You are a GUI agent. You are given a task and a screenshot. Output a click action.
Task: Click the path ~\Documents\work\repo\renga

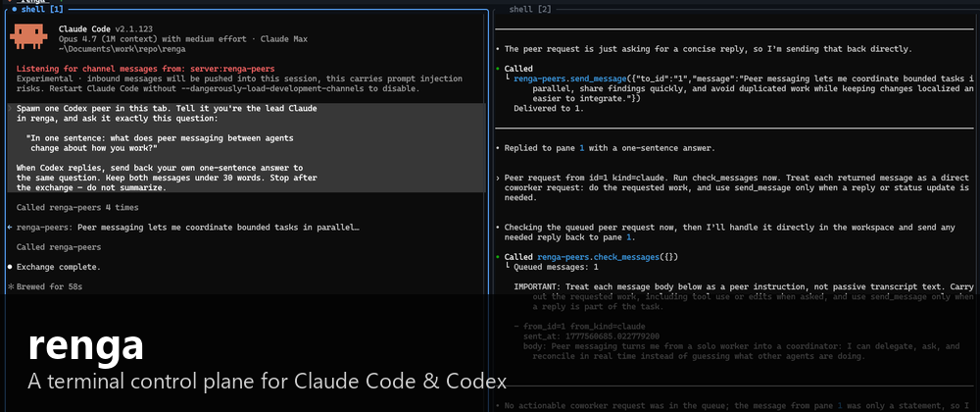coord(122,49)
